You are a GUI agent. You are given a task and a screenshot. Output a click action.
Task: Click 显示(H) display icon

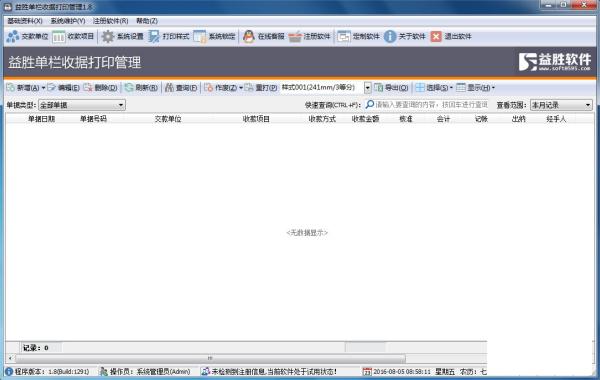click(461, 88)
